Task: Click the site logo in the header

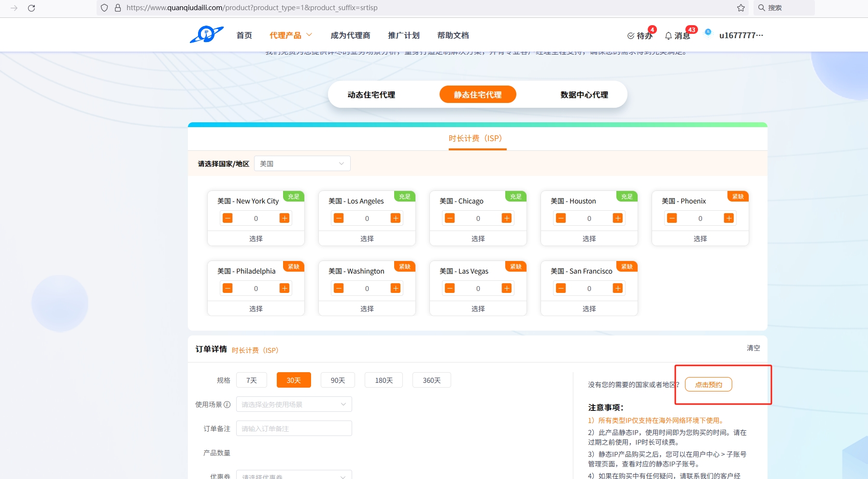Action: tap(207, 35)
